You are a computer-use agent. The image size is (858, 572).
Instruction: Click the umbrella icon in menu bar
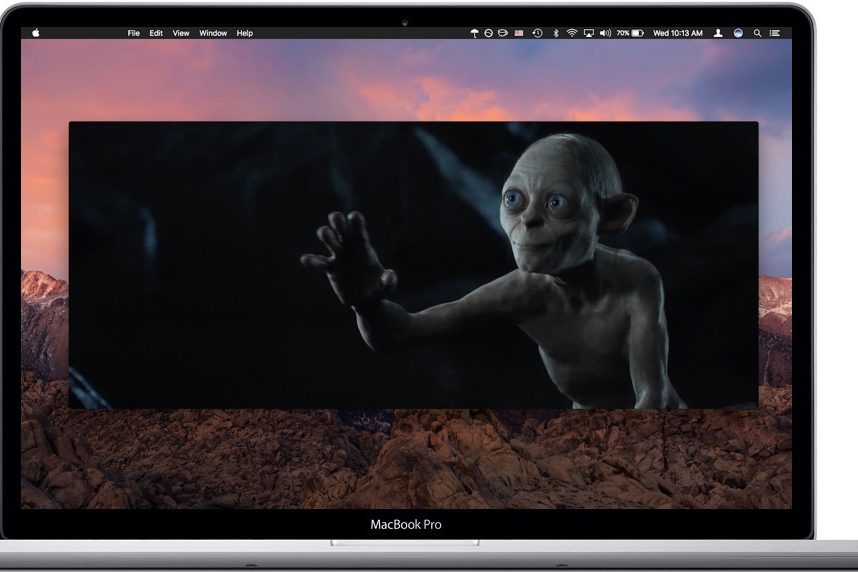[474, 33]
